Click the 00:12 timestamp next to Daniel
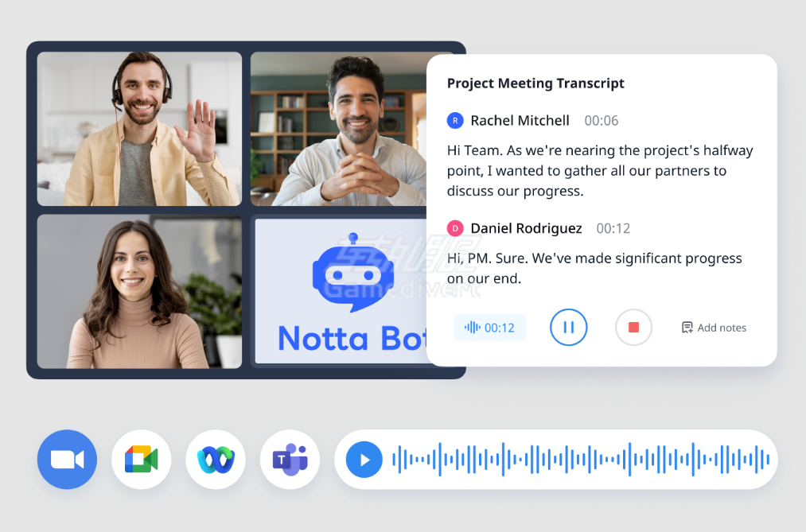This screenshot has width=806, height=532. pyautogui.click(x=613, y=228)
